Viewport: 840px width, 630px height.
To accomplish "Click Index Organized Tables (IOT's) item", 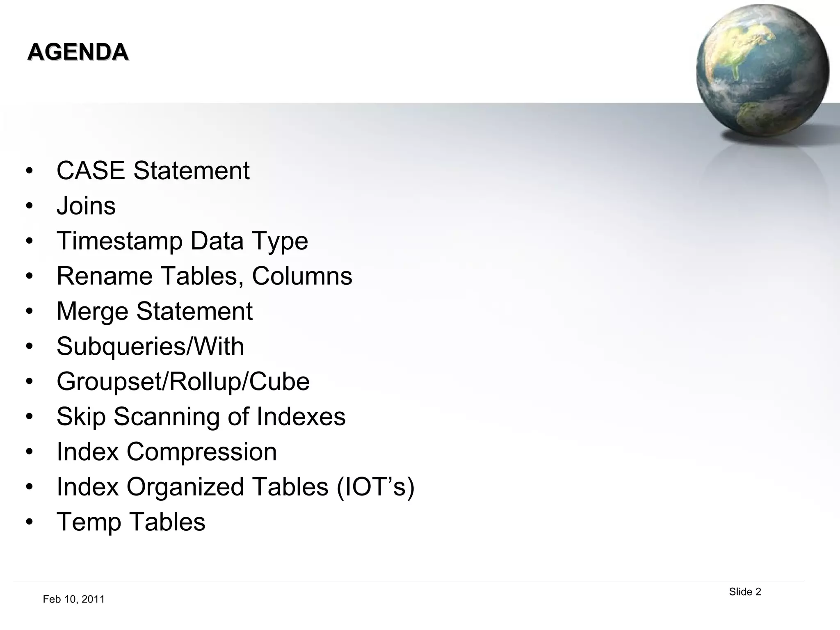I will coord(235,487).
